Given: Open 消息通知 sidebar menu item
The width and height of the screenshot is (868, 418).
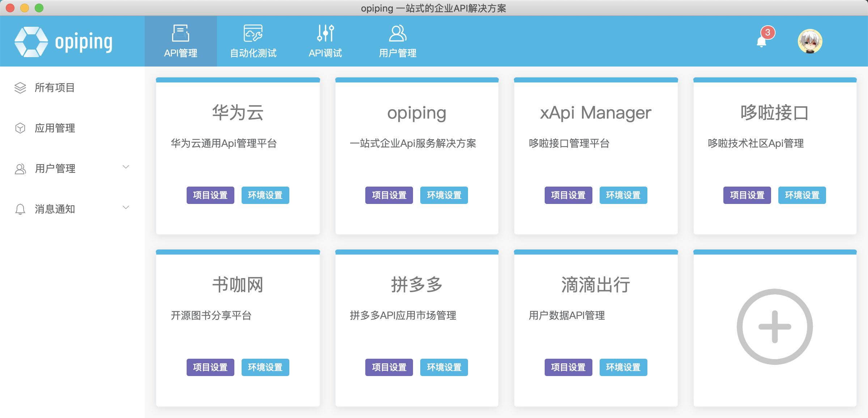Looking at the screenshot, I should pyautogui.click(x=72, y=209).
